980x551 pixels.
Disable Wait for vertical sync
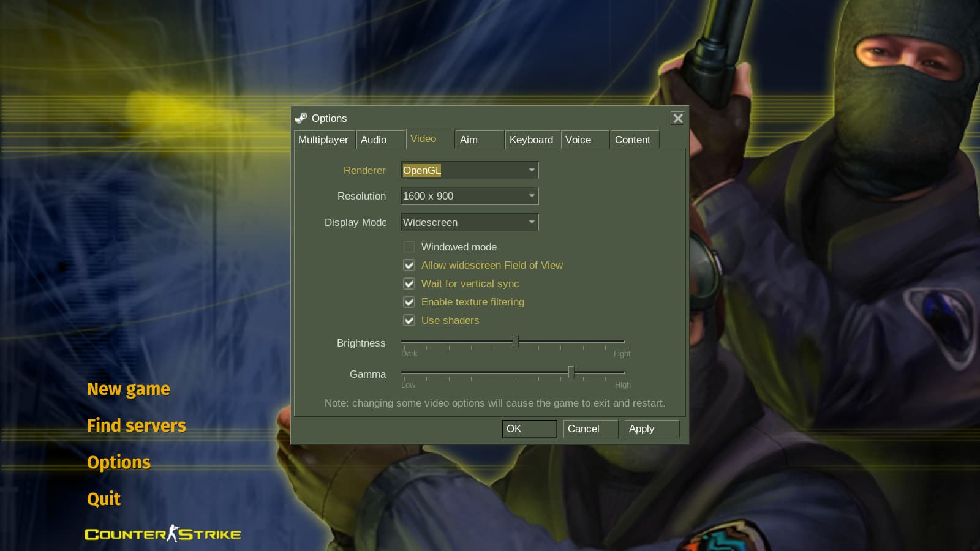[x=409, y=283]
